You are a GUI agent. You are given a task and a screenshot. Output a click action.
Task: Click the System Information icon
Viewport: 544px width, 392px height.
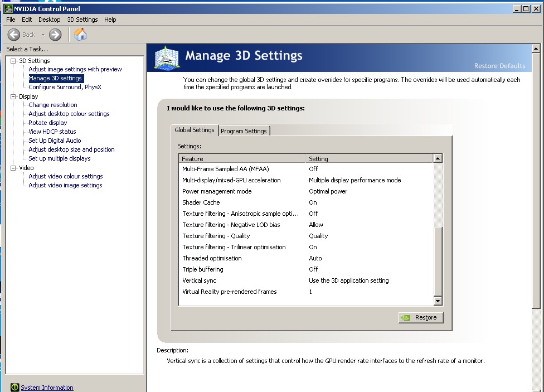click(x=14, y=387)
